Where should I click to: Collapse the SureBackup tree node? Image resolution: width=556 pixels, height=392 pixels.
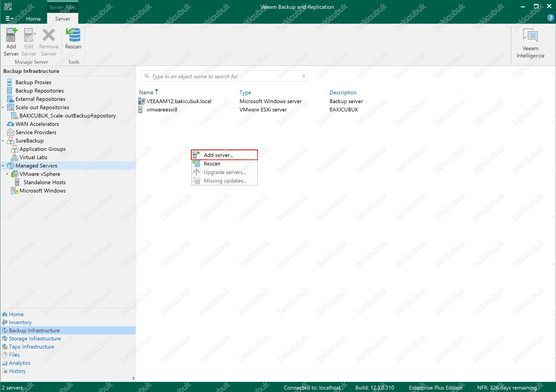3,140
